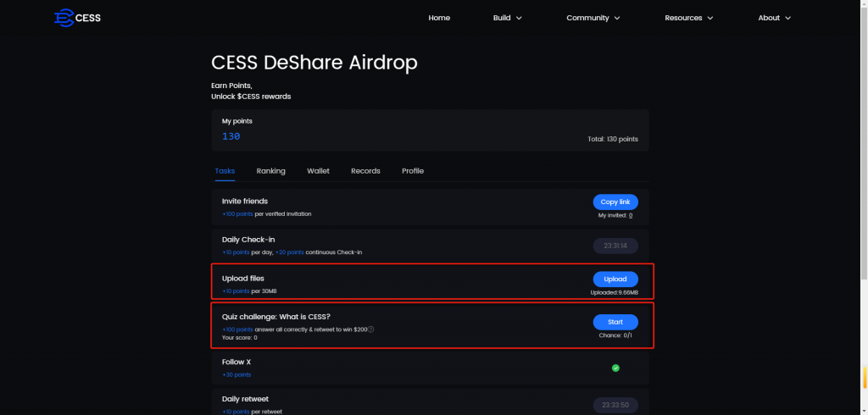Click the Follow X task title

pyautogui.click(x=236, y=362)
